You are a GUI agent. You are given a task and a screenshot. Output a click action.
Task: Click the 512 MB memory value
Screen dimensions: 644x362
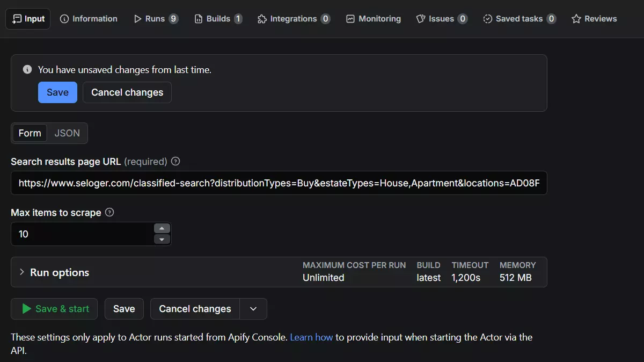[515, 278]
